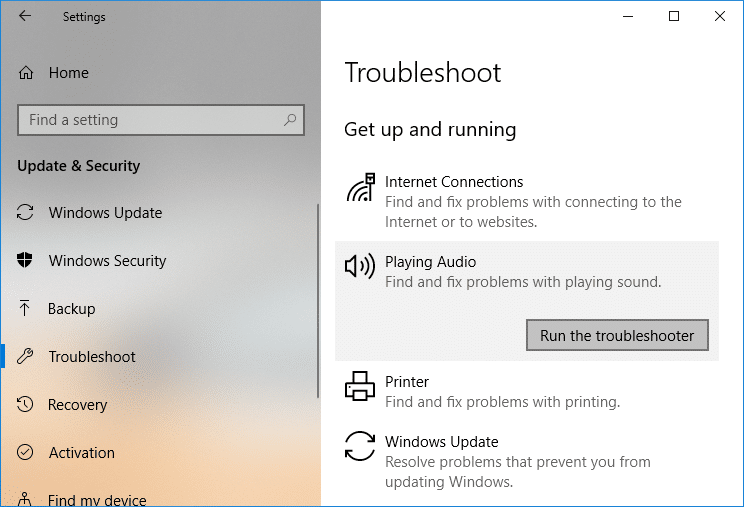Open the Recovery settings page
744x507 pixels.
click(x=77, y=405)
